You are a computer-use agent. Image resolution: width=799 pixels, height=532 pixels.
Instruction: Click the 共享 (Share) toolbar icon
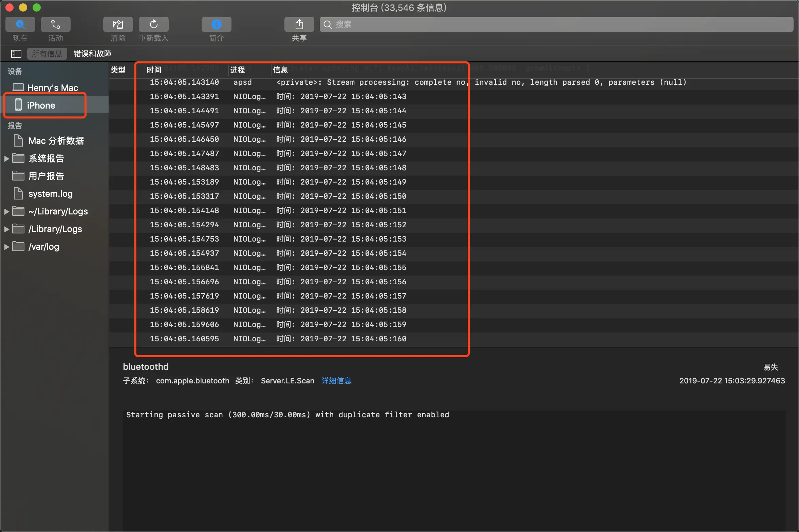click(299, 24)
